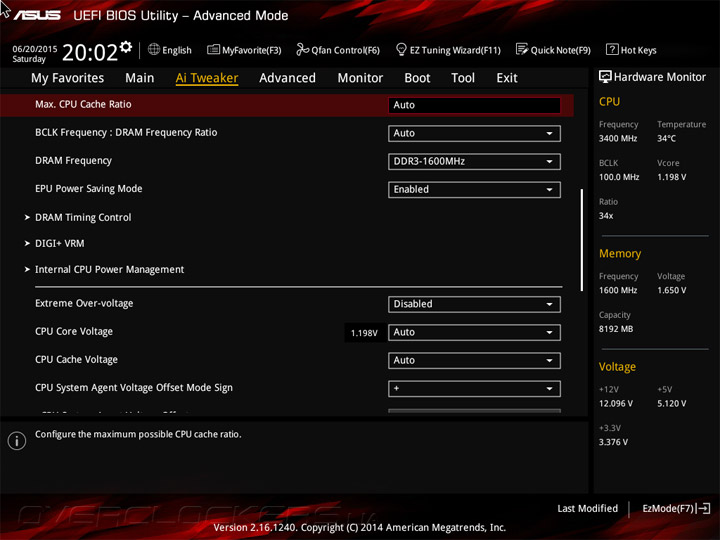Click the 06/20/2015 date text
720x540 pixels.
[34, 49]
